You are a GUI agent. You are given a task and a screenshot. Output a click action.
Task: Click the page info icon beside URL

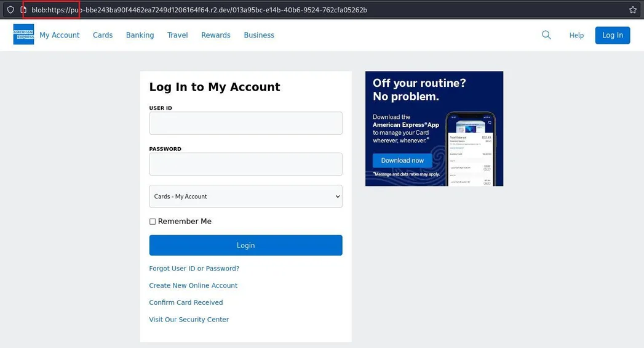point(23,9)
